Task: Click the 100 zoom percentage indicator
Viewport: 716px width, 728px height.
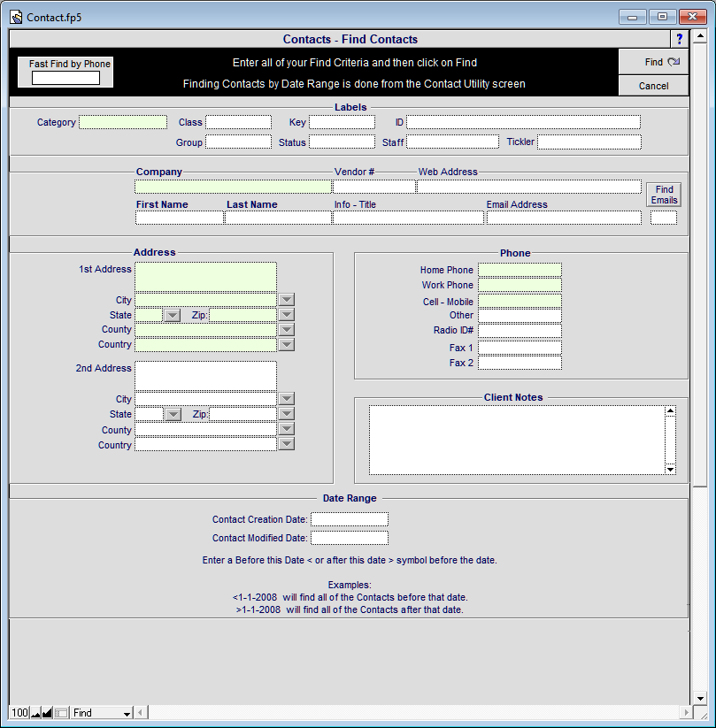Action: point(19,713)
